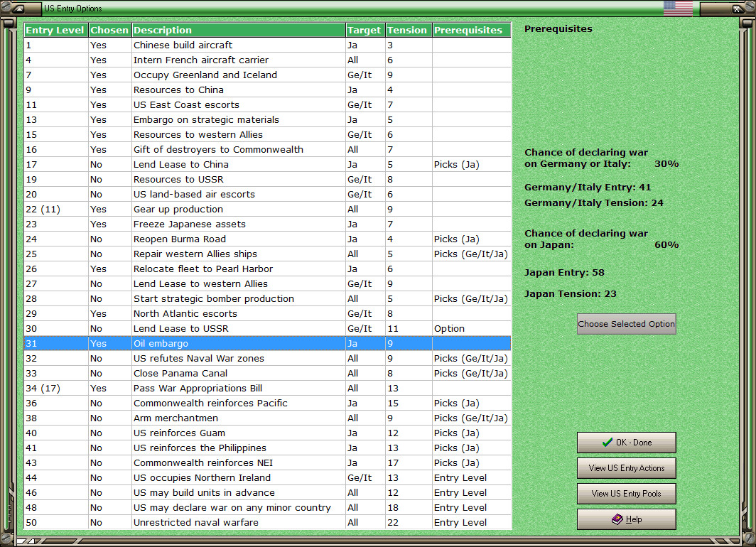Select Reopen Burma Road option
Screen dimensions: 756x547
268,239
